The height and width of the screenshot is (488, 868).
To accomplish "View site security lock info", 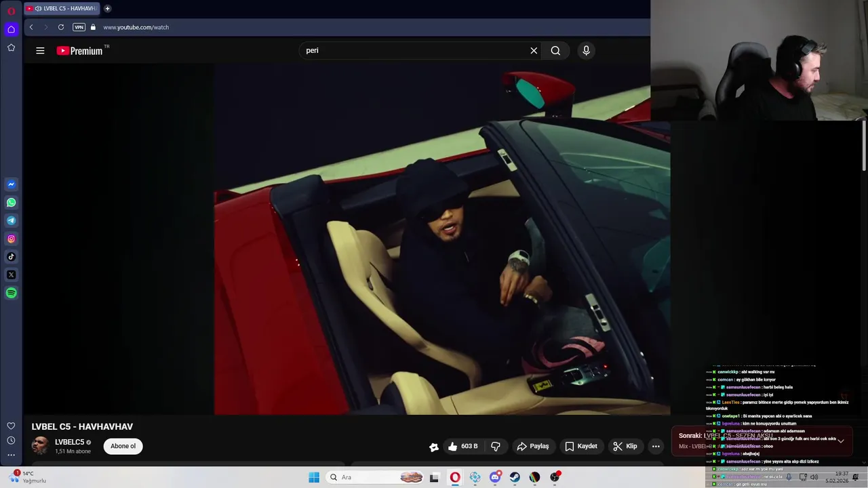I will coord(94,27).
